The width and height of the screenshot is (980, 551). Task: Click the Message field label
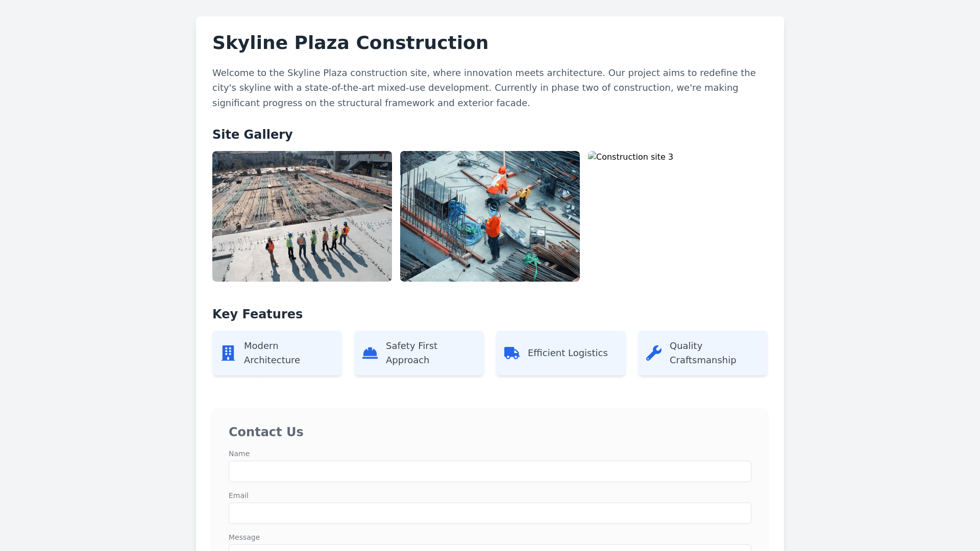tap(244, 537)
